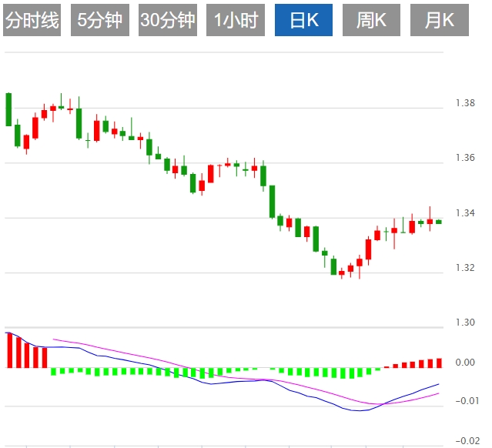The height and width of the screenshot is (448, 492).
Task: Click the last red MACD histogram bar
Action: tap(439, 363)
